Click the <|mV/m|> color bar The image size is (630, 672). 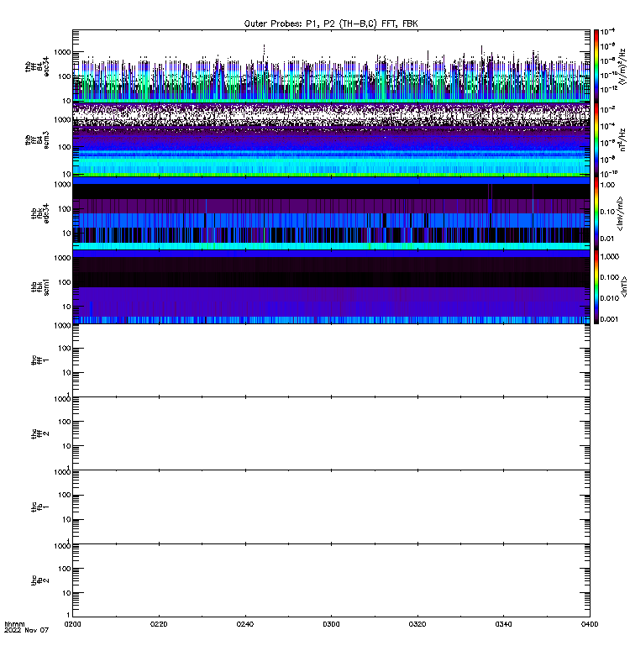(596, 213)
